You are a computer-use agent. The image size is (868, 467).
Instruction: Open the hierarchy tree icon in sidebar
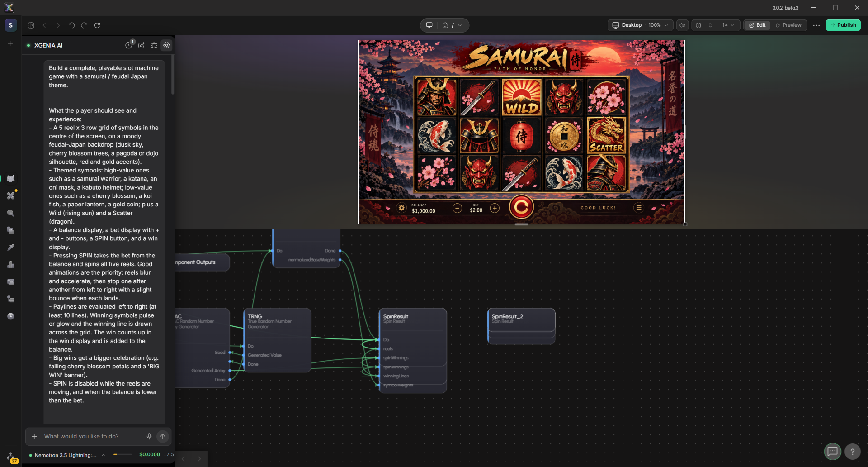point(11,299)
